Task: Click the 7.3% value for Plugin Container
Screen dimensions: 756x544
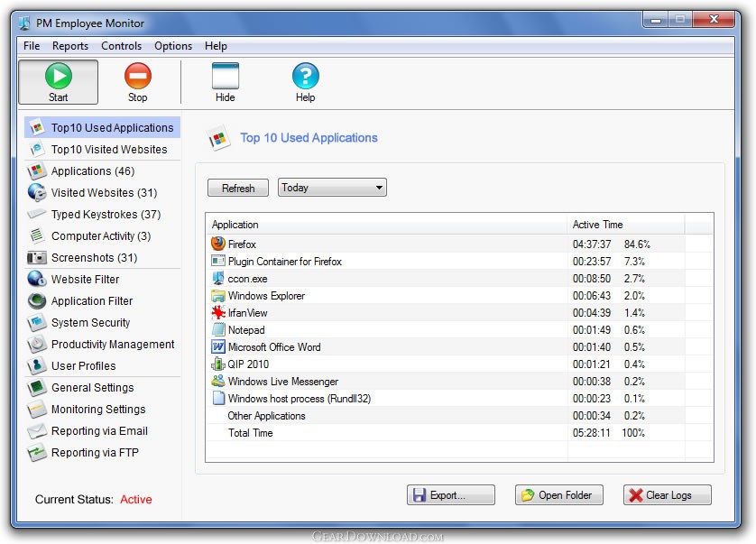Action: click(x=634, y=262)
